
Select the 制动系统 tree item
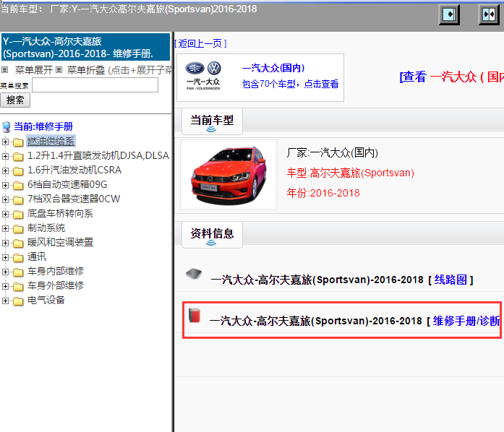point(46,228)
